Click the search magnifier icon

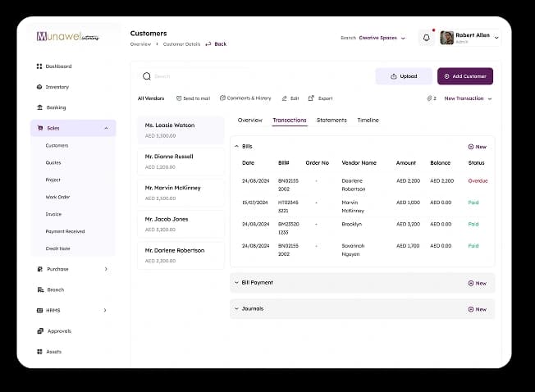point(147,76)
